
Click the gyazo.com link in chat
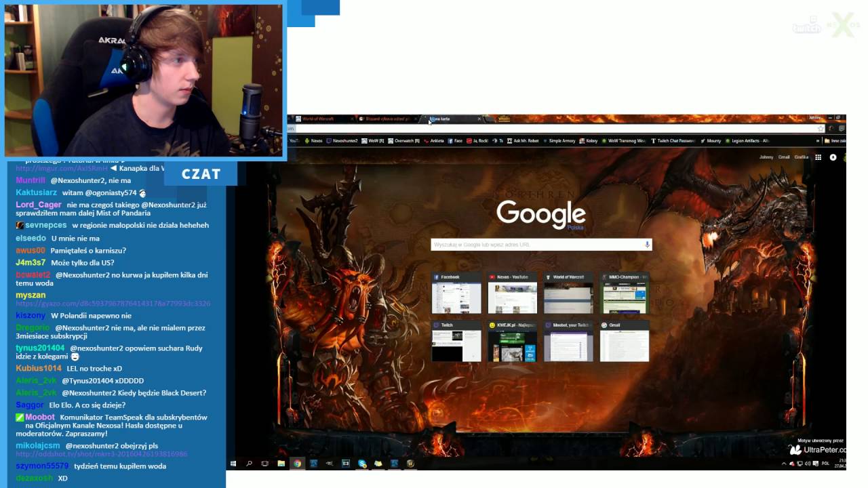click(113, 304)
